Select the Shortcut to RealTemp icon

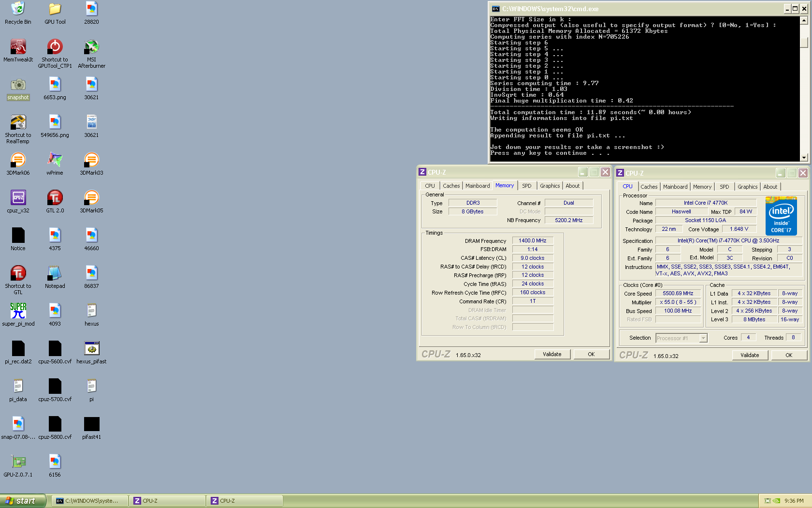point(18,129)
